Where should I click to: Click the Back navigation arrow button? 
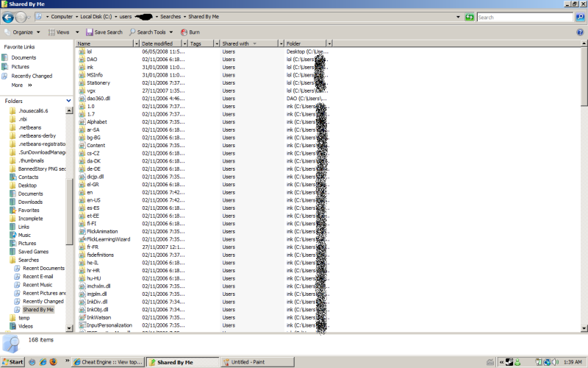[x=8, y=16]
